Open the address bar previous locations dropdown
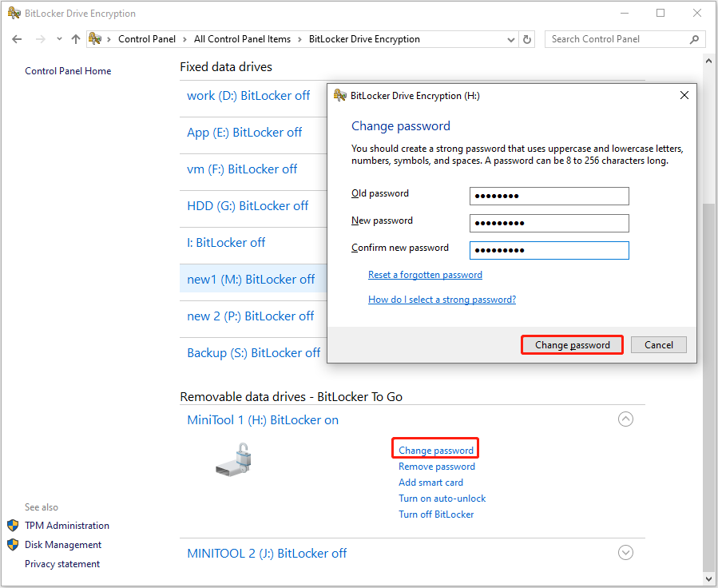Image resolution: width=718 pixels, height=588 pixels. [x=511, y=38]
